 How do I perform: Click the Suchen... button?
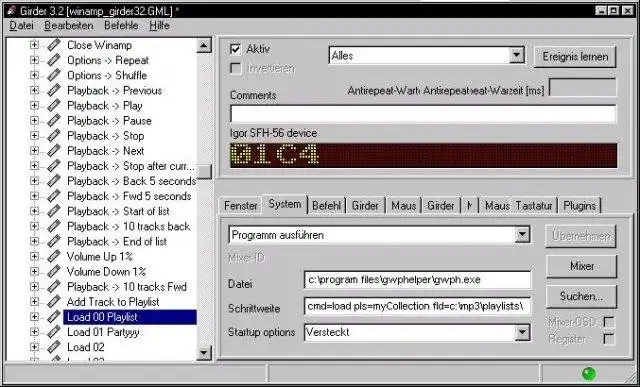[581, 296]
